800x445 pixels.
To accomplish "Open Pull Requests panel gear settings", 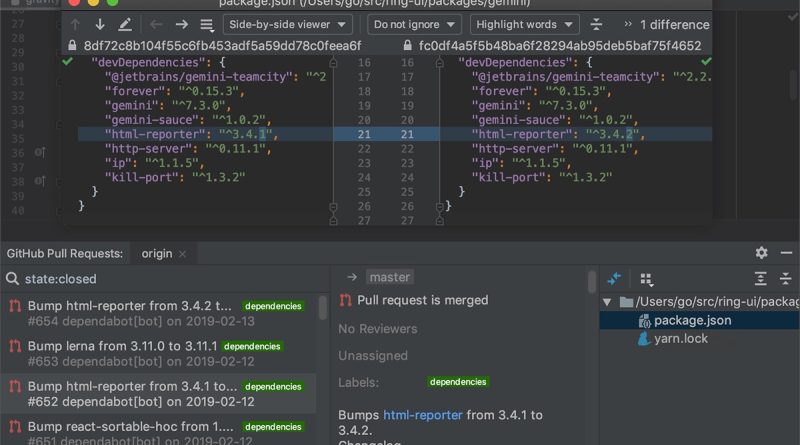I will [x=761, y=253].
